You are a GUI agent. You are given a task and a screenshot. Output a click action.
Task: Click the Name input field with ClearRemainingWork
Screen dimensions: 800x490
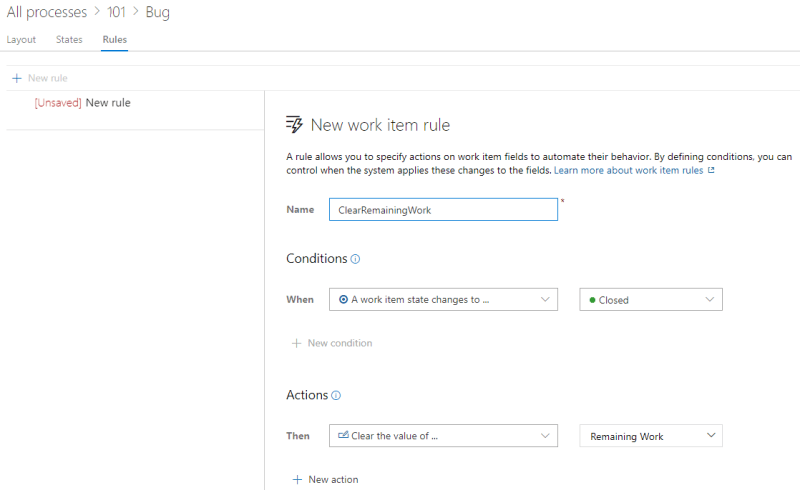tap(443, 210)
